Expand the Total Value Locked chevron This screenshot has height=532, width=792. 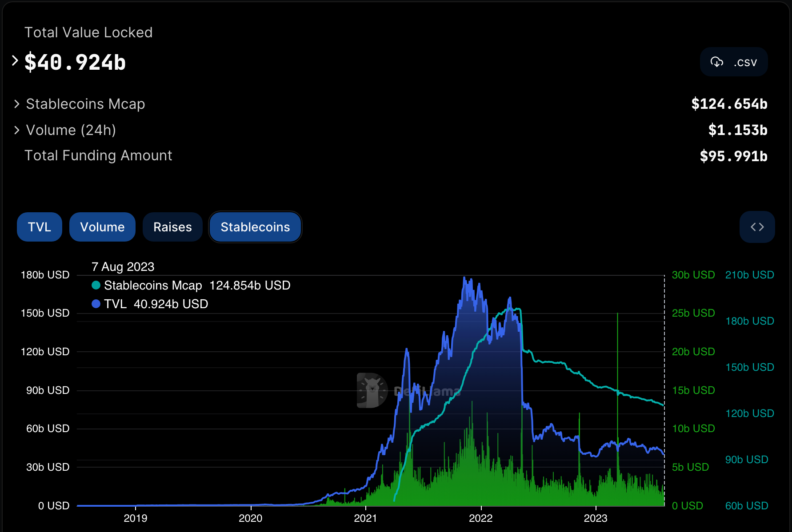(15, 60)
